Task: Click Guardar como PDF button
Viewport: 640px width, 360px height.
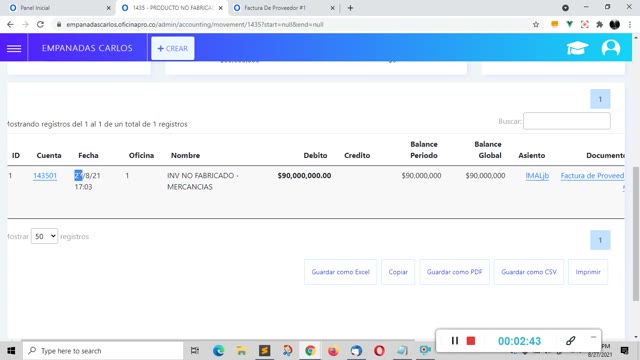Action: coord(454,272)
